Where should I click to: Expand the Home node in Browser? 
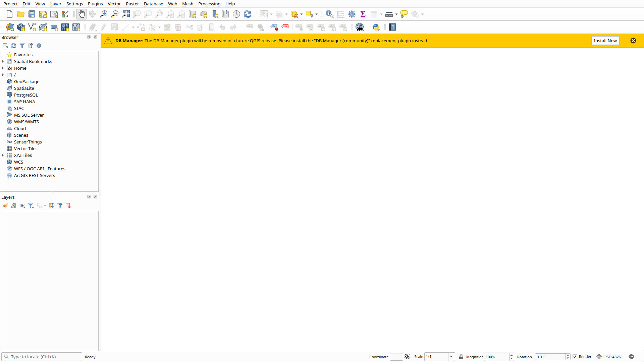[3, 68]
